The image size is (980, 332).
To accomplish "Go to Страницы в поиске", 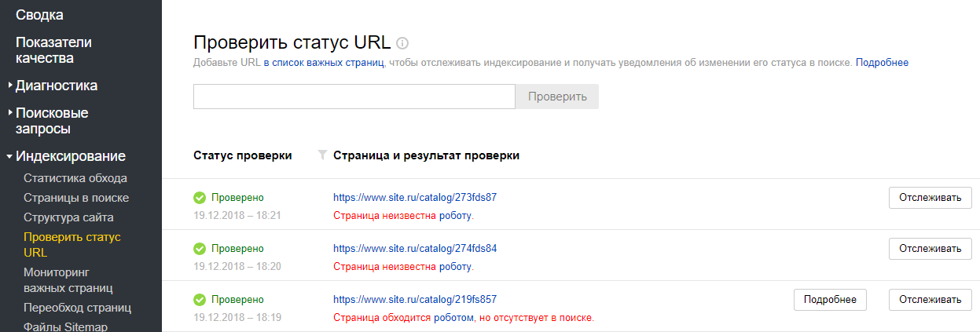I will coord(76,198).
